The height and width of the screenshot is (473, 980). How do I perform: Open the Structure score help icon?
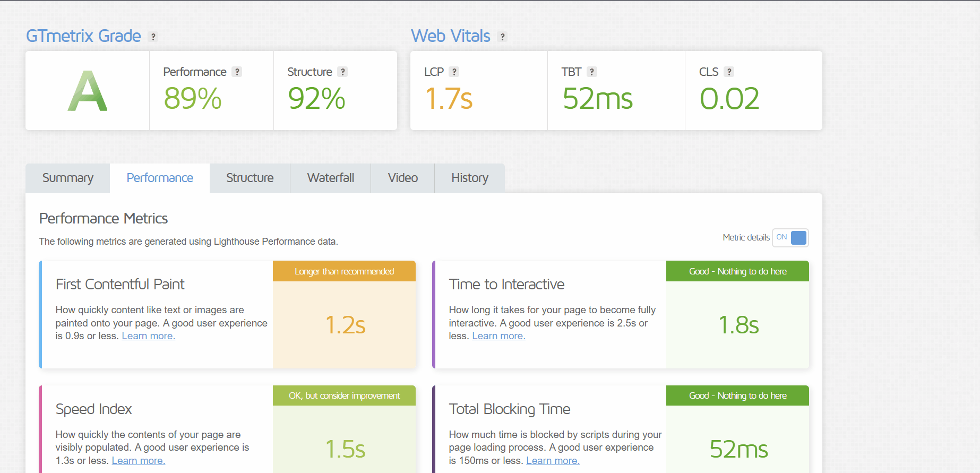coord(343,72)
